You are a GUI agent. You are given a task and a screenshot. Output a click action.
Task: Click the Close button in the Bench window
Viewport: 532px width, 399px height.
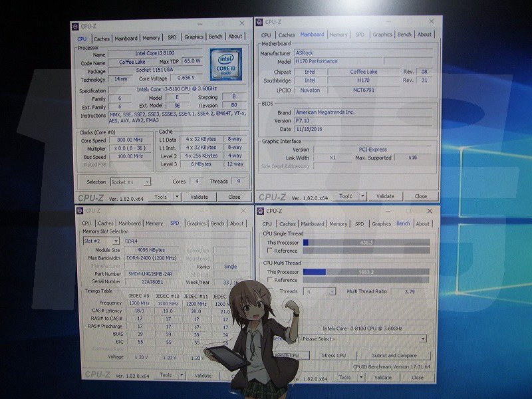tap(418, 377)
